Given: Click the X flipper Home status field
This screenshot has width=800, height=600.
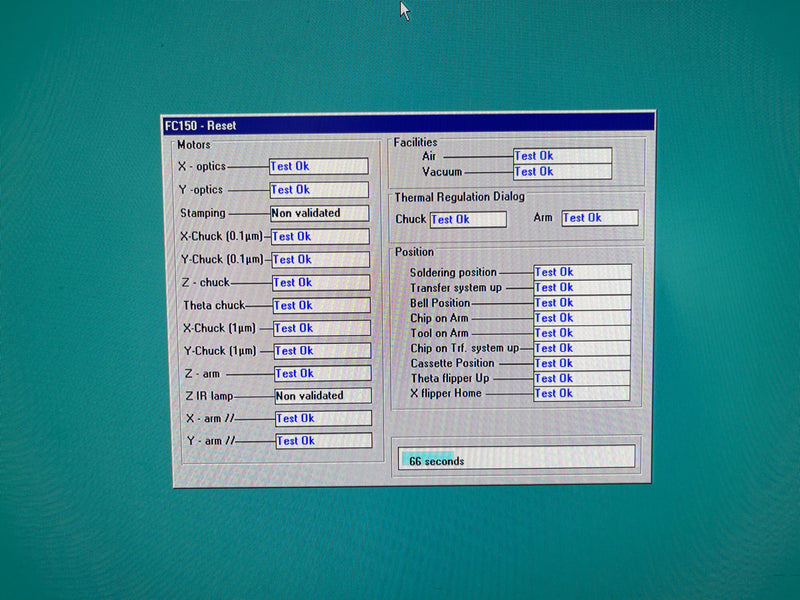Looking at the screenshot, I should click(581, 393).
